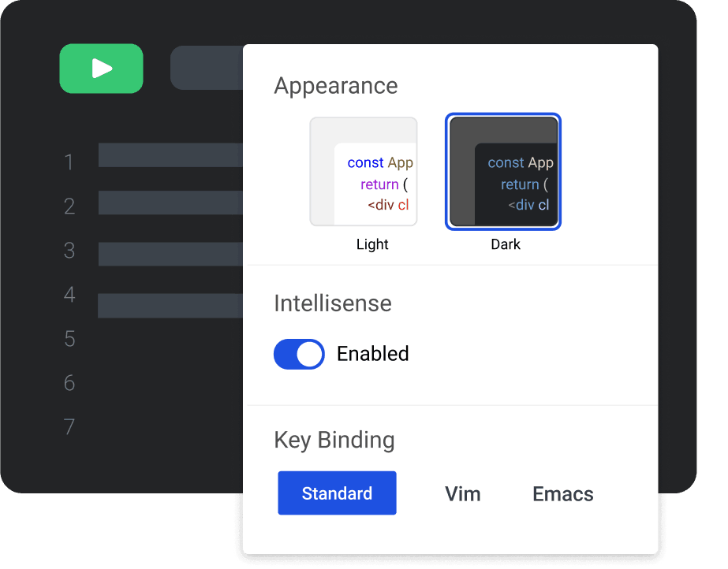The height and width of the screenshot is (569, 728).
Task: Click line number 2 in the gutter
Action: tap(69, 207)
